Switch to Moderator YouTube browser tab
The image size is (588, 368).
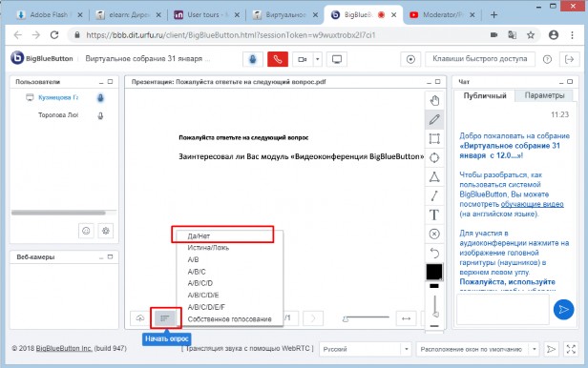tap(443, 14)
